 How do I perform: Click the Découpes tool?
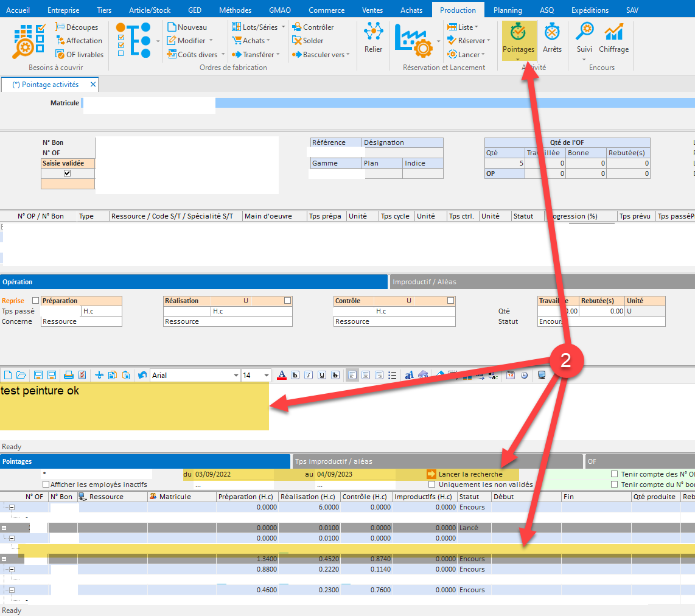(77, 27)
